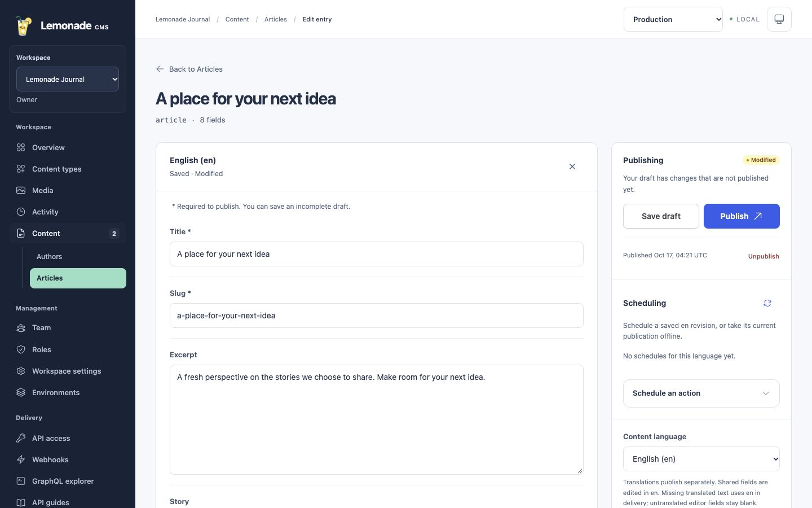Click the Content document icon
Image resolution: width=812 pixels, height=508 pixels.
click(x=21, y=233)
